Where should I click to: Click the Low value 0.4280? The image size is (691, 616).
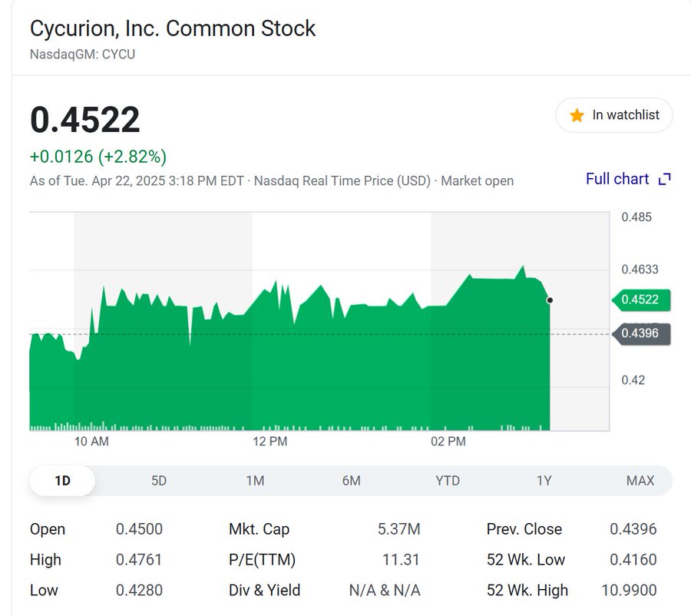point(139,590)
